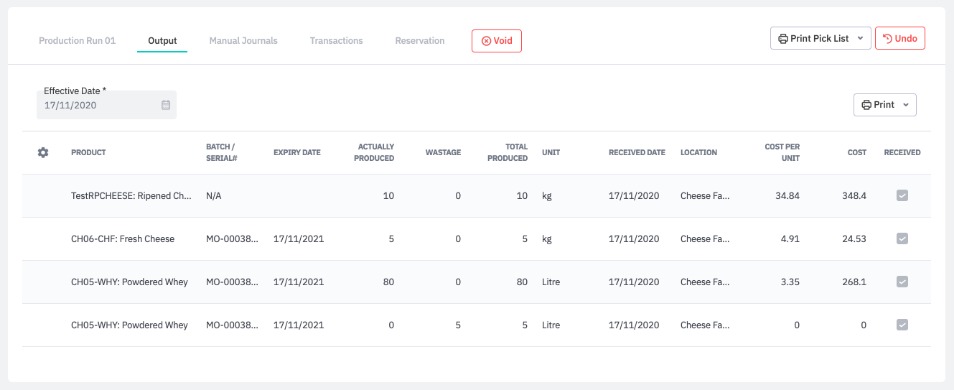Open the Transactions tab

[336, 41]
